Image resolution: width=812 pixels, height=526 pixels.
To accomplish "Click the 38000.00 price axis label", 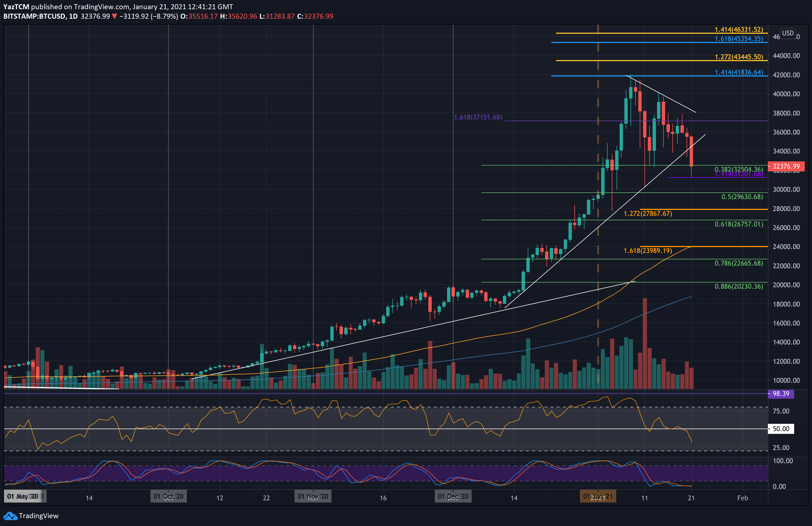I will click(x=786, y=113).
